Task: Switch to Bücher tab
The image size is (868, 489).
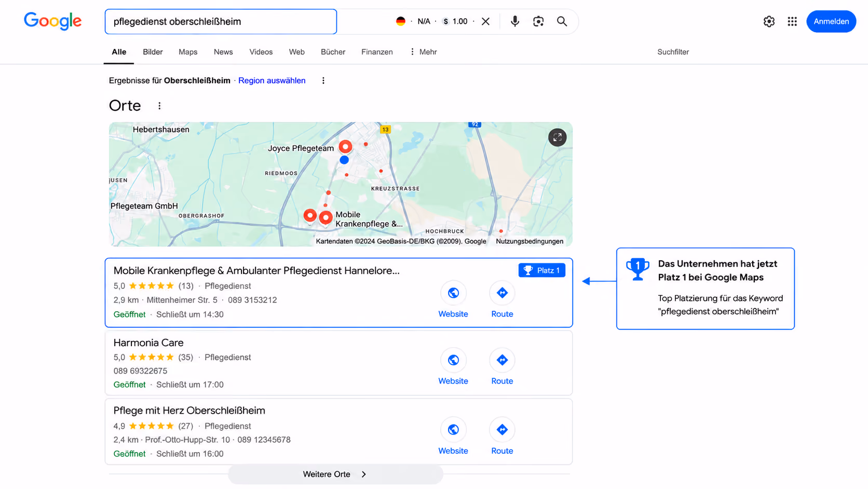Action: coord(333,52)
